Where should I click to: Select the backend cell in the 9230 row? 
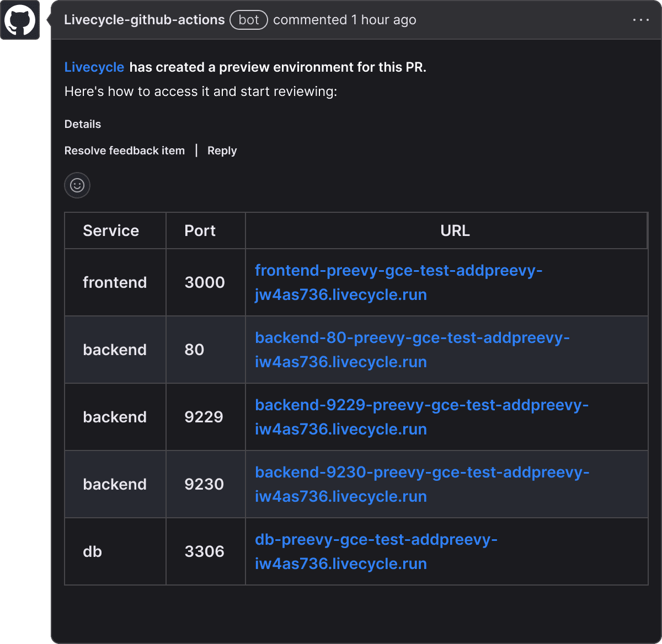[x=115, y=484]
